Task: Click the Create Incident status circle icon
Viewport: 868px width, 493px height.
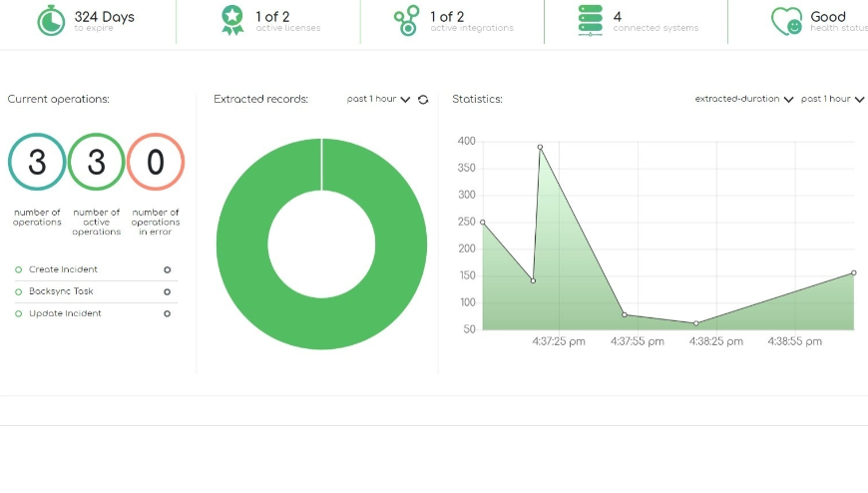Action: coord(18,269)
